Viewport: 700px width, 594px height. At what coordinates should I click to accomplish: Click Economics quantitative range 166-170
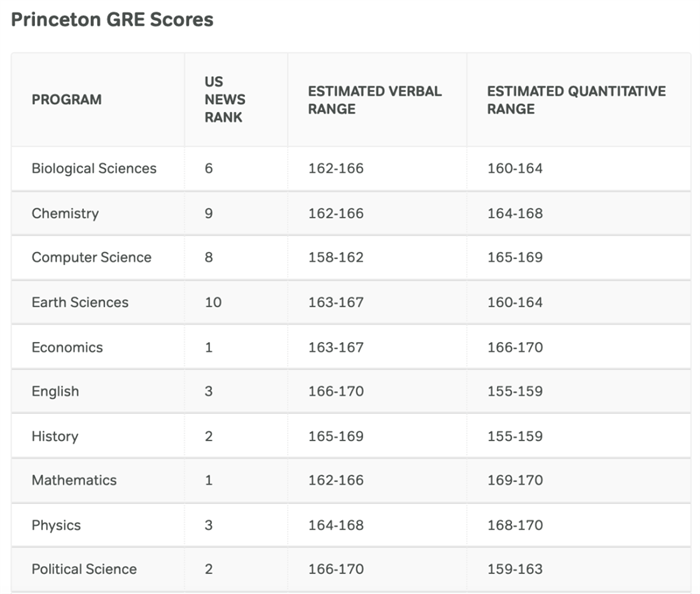pos(515,347)
